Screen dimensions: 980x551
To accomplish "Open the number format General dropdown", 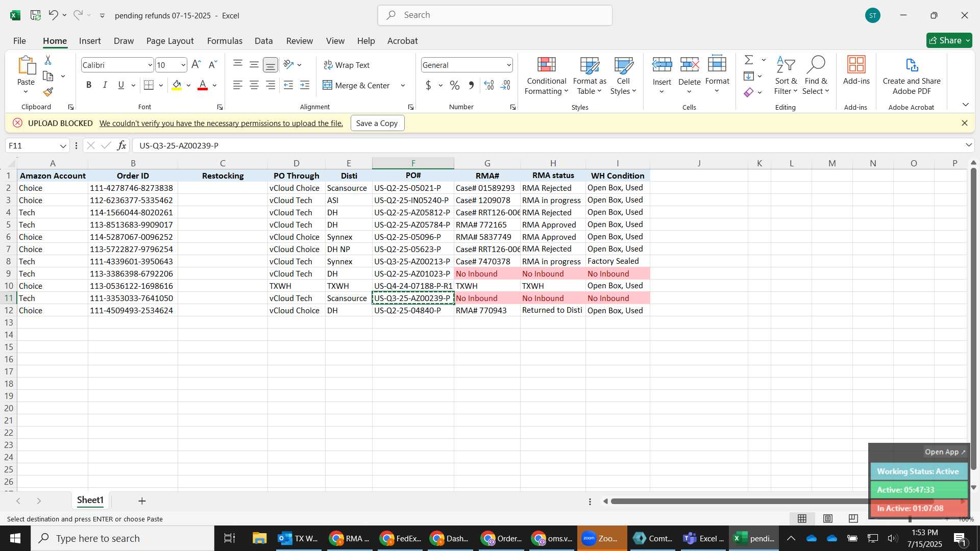I will (x=509, y=65).
